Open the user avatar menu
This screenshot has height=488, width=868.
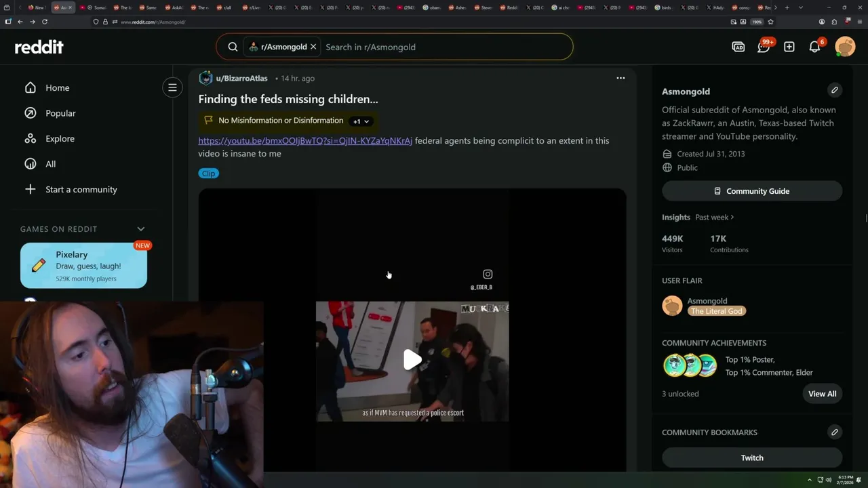point(845,47)
